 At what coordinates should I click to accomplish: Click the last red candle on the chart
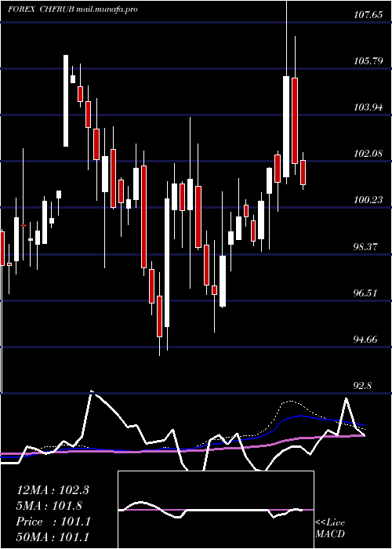pyautogui.click(x=303, y=173)
